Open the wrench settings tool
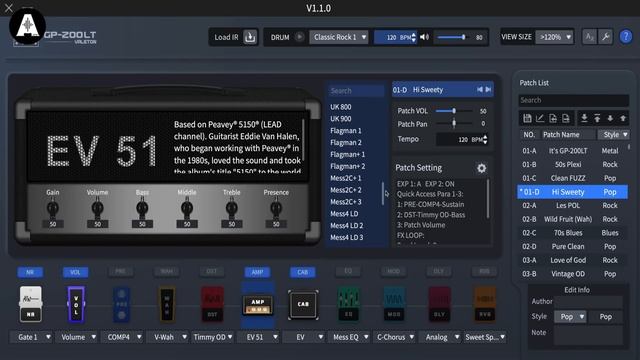 coord(606,37)
